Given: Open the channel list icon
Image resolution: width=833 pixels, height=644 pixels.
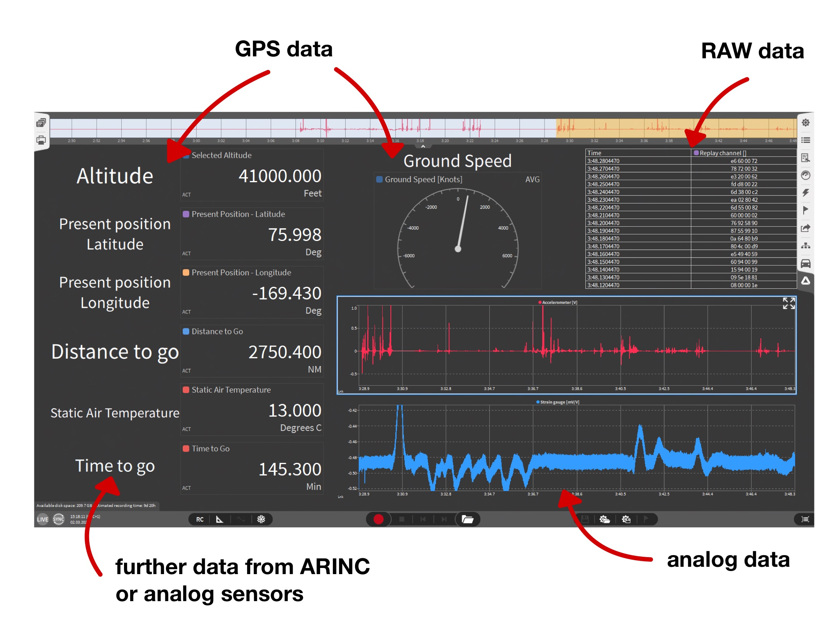Looking at the screenshot, I should click(x=806, y=140).
